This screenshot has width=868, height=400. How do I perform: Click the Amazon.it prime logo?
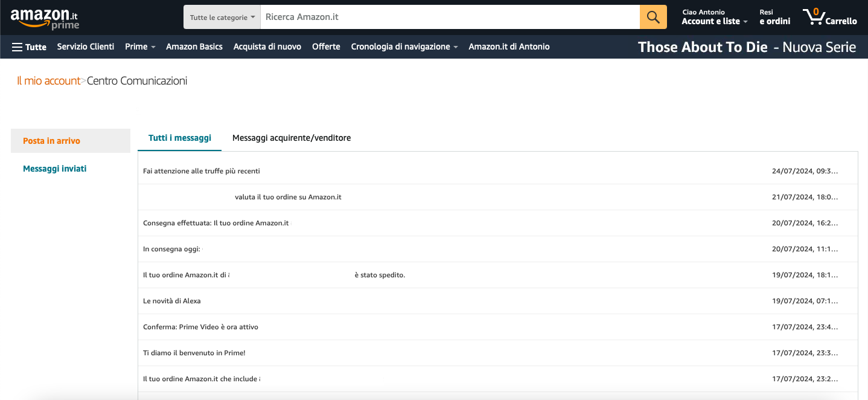click(x=45, y=18)
